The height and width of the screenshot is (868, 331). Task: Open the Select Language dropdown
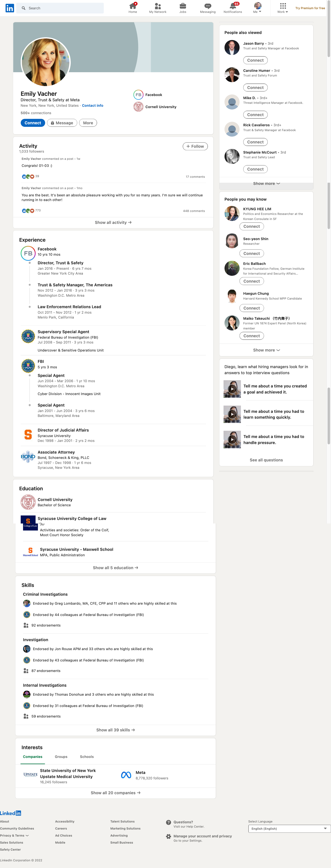click(x=289, y=828)
